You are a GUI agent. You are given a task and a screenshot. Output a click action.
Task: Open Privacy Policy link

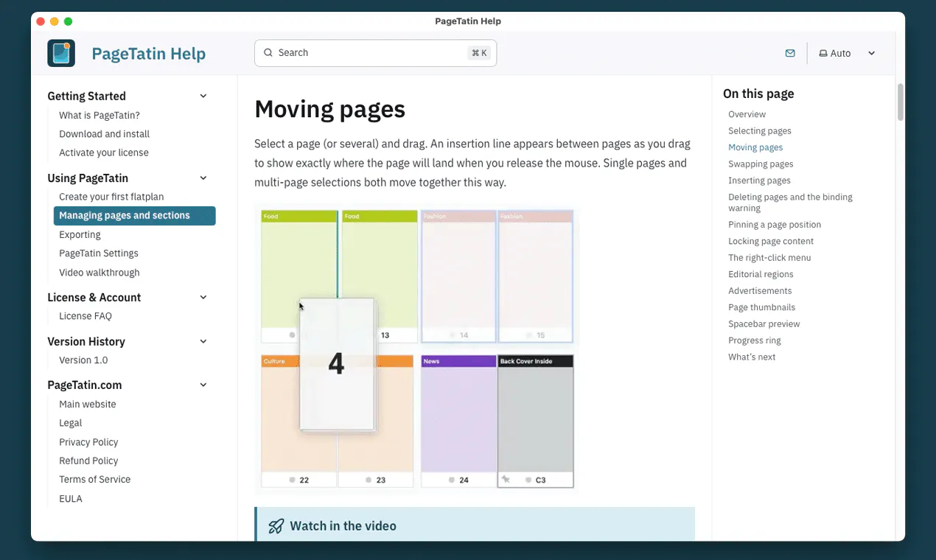(x=88, y=442)
